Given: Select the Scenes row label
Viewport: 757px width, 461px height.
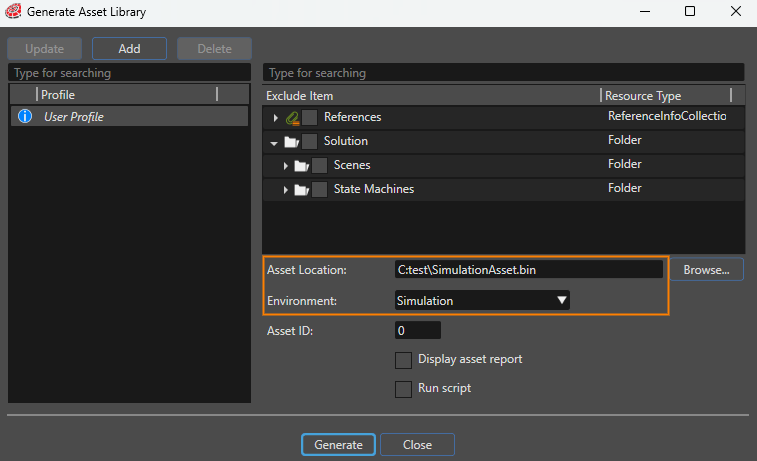Looking at the screenshot, I should click(352, 165).
